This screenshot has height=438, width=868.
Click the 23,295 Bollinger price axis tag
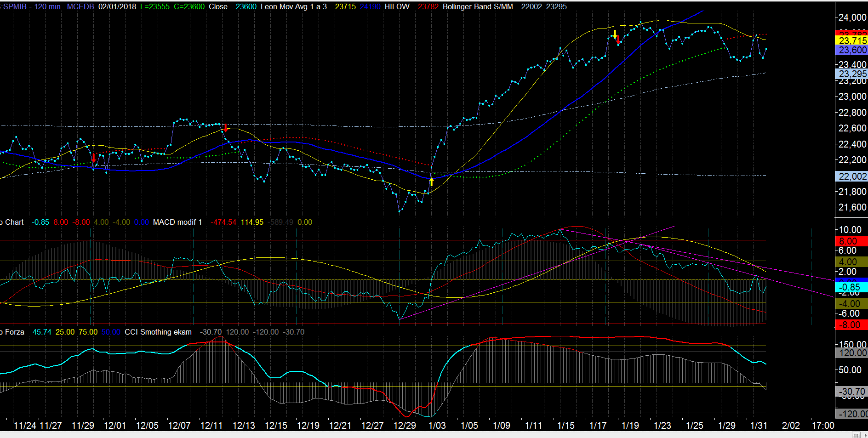click(851, 74)
